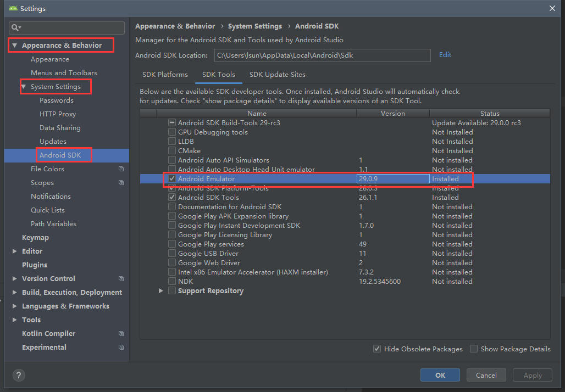Expand Support Repository row

(160, 291)
